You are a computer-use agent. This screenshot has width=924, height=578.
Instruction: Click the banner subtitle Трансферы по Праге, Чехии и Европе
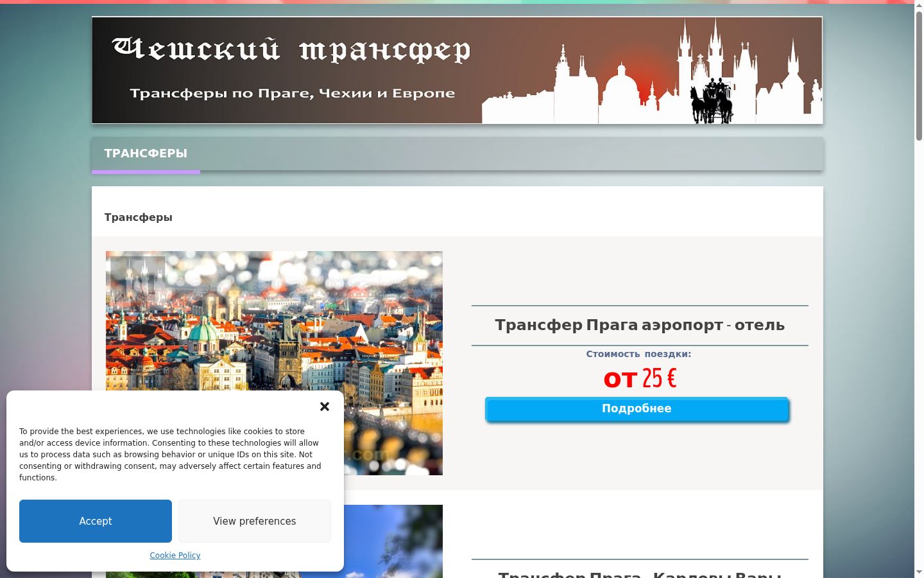click(x=293, y=94)
